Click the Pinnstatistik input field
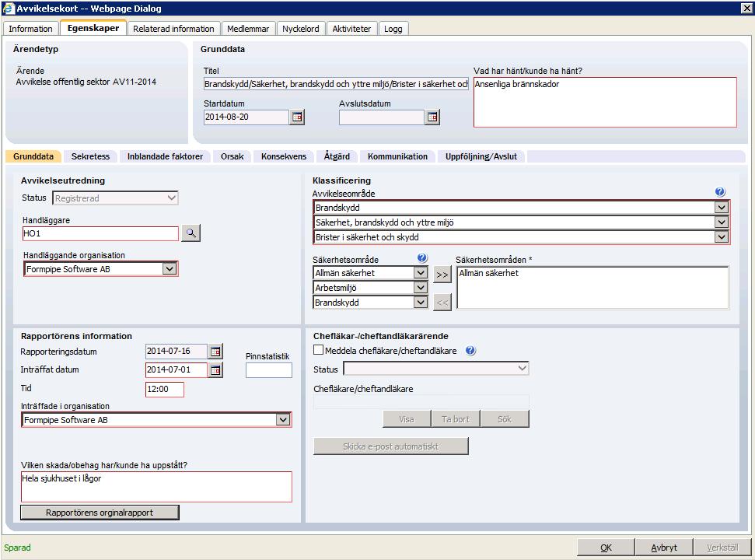The image size is (755, 560). (269, 370)
